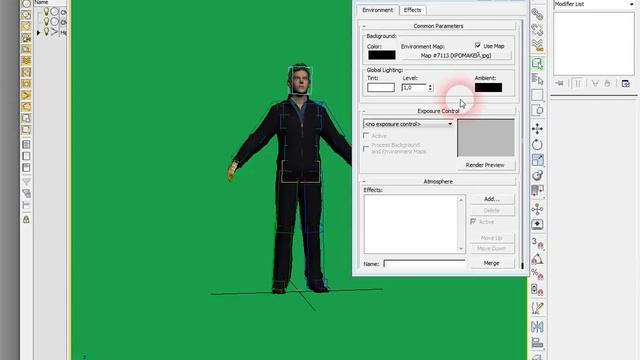
Task: Collapse the Exposure Control rollout
Action: tap(438, 111)
